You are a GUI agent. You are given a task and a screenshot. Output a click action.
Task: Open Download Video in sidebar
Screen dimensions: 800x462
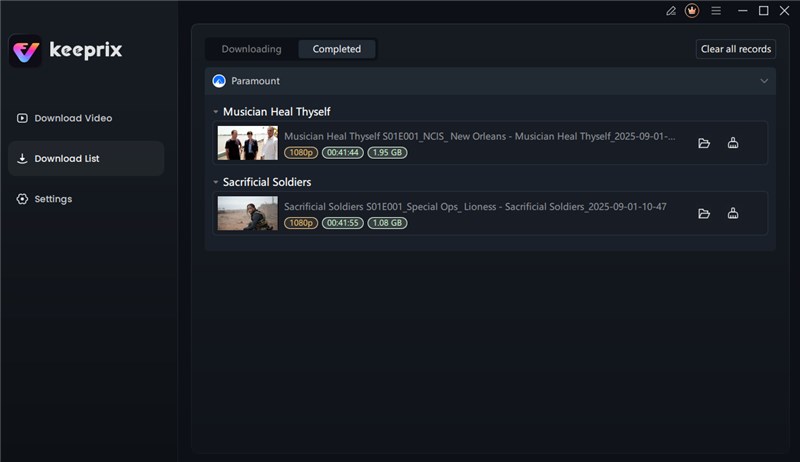(x=73, y=118)
